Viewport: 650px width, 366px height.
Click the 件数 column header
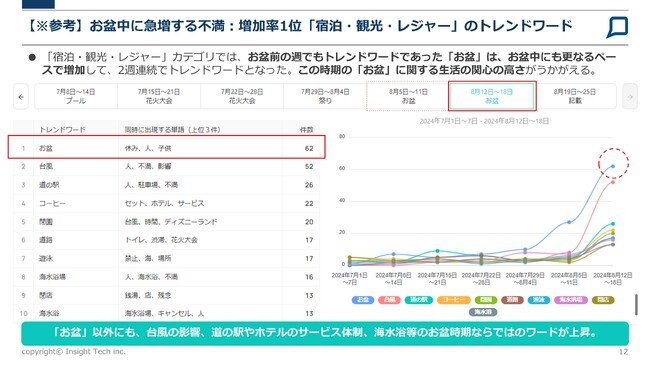(x=307, y=130)
